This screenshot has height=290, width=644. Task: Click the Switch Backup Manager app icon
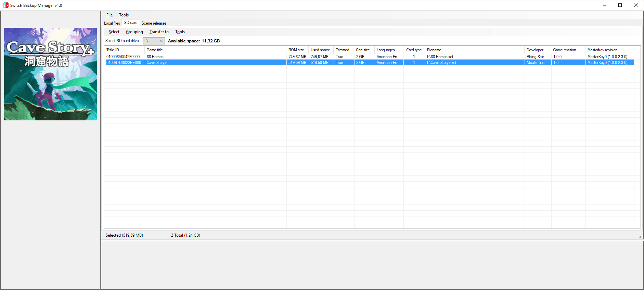[5, 5]
